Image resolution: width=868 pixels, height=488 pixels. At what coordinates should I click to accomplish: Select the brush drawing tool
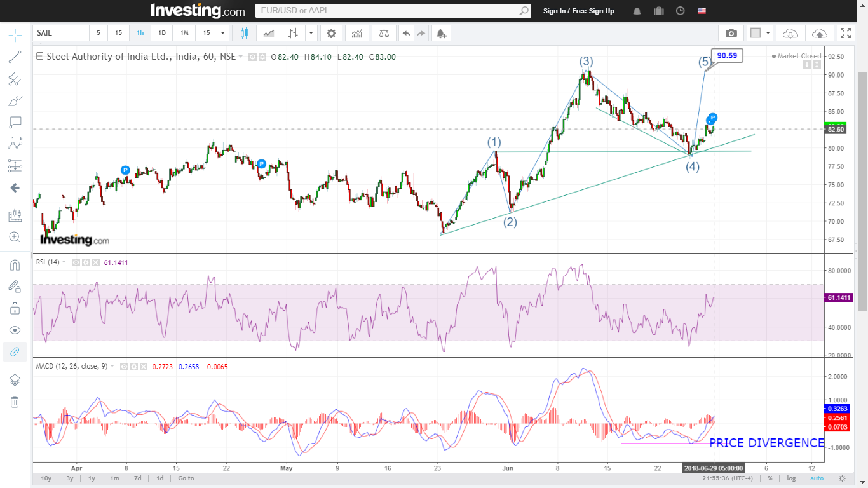[15, 101]
